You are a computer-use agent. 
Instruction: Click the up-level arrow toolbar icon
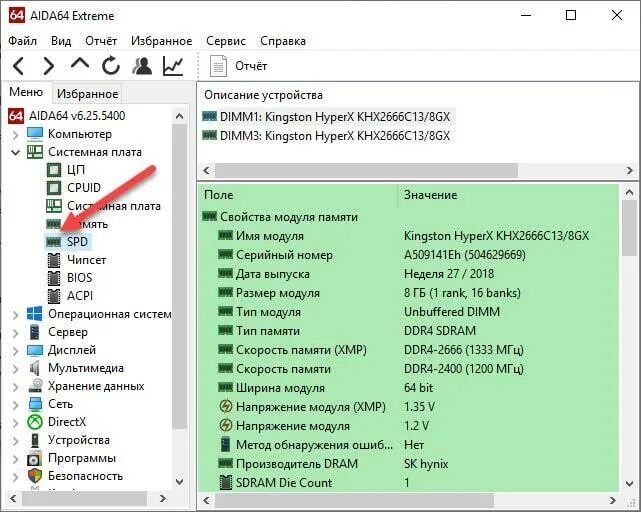click(x=80, y=64)
